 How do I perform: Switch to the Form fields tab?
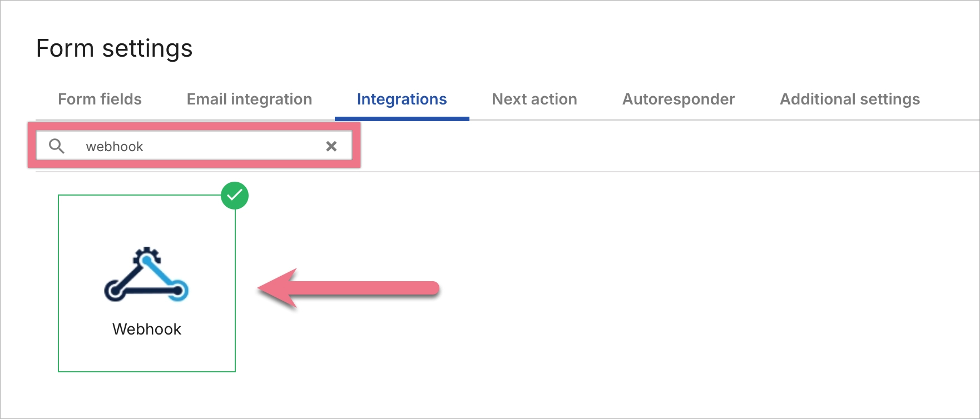click(x=100, y=99)
